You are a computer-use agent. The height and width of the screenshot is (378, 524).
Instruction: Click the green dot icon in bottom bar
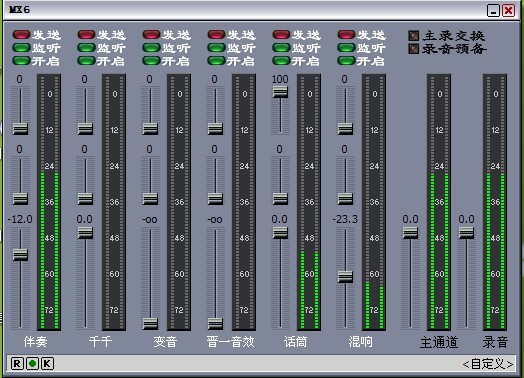click(x=32, y=363)
